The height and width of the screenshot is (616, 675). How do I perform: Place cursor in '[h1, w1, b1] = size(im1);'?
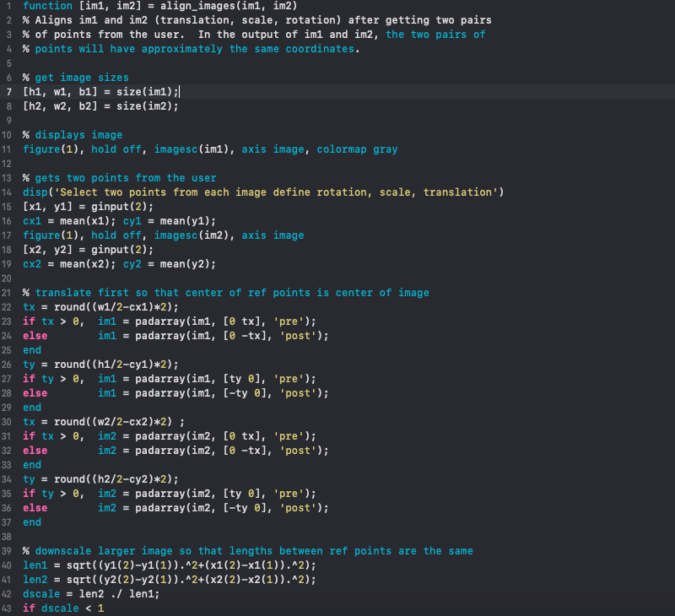(x=100, y=92)
